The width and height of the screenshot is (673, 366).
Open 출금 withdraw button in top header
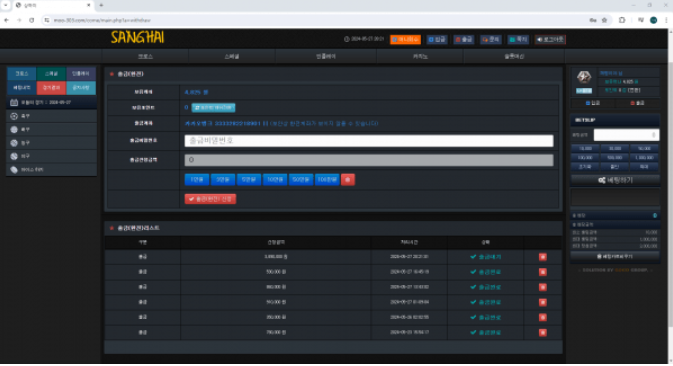point(464,39)
